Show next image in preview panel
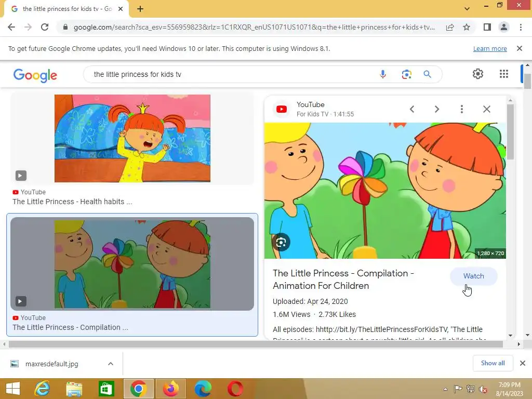 (436, 109)
